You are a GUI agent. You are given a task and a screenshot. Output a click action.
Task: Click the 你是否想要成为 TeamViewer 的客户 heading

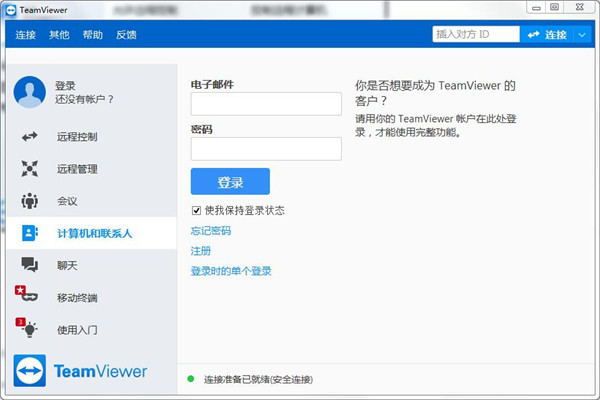[x=435, y=93]
